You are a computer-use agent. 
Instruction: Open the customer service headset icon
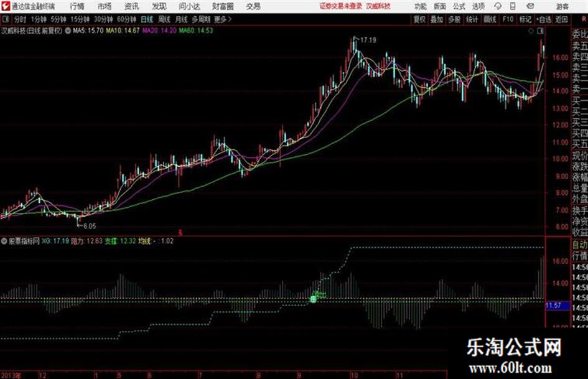pos(498,6)
